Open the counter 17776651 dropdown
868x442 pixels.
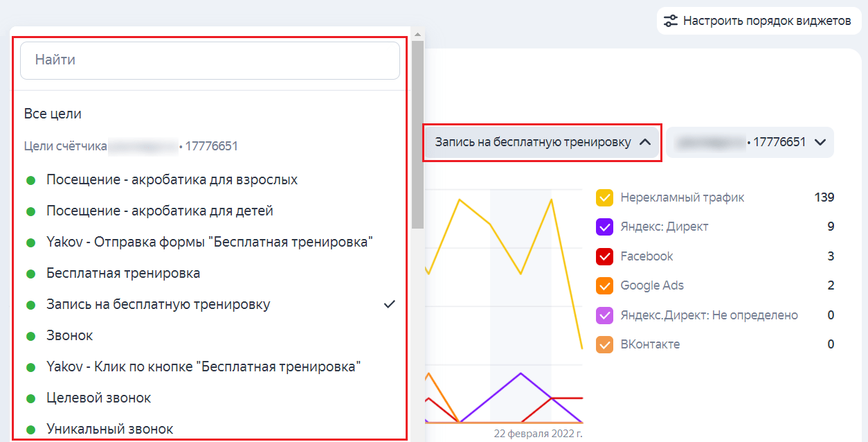pyautogui.click(x=750, y=143)
